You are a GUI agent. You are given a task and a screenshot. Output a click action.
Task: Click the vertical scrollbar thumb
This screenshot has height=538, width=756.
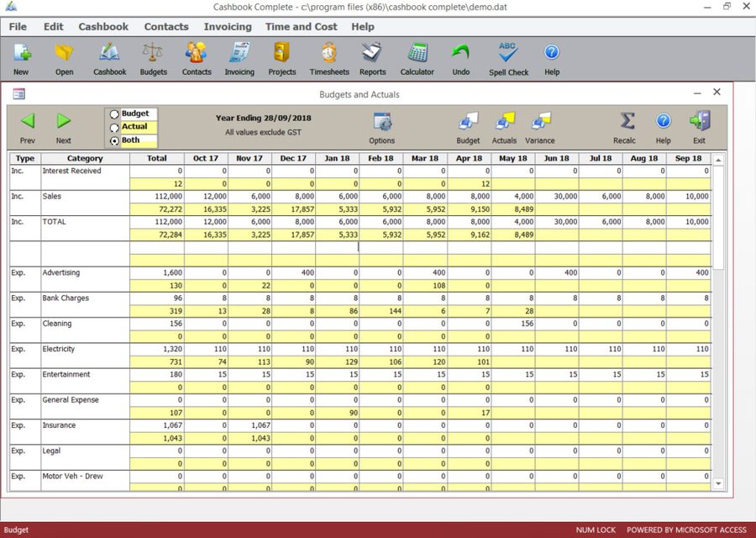[718, 218]
